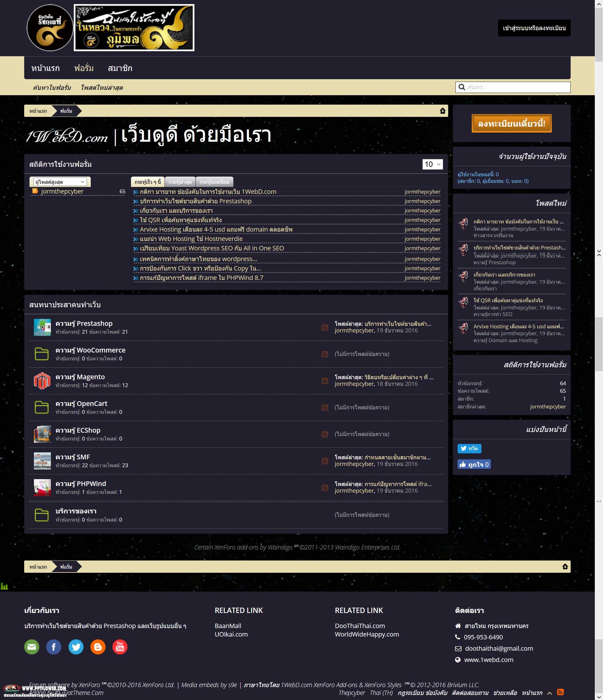603x700 pixels.
Task: Expand the right-edge collapse chevron
Action: 599,252
